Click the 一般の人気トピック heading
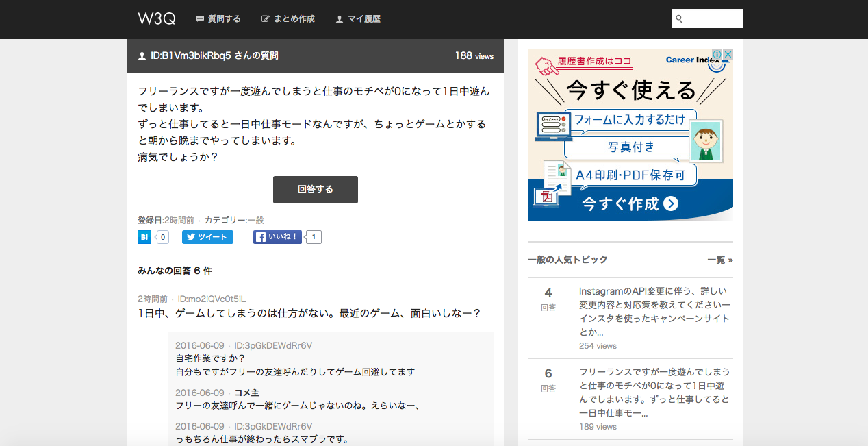The image size is (868, 446). (x=567, y=260)
